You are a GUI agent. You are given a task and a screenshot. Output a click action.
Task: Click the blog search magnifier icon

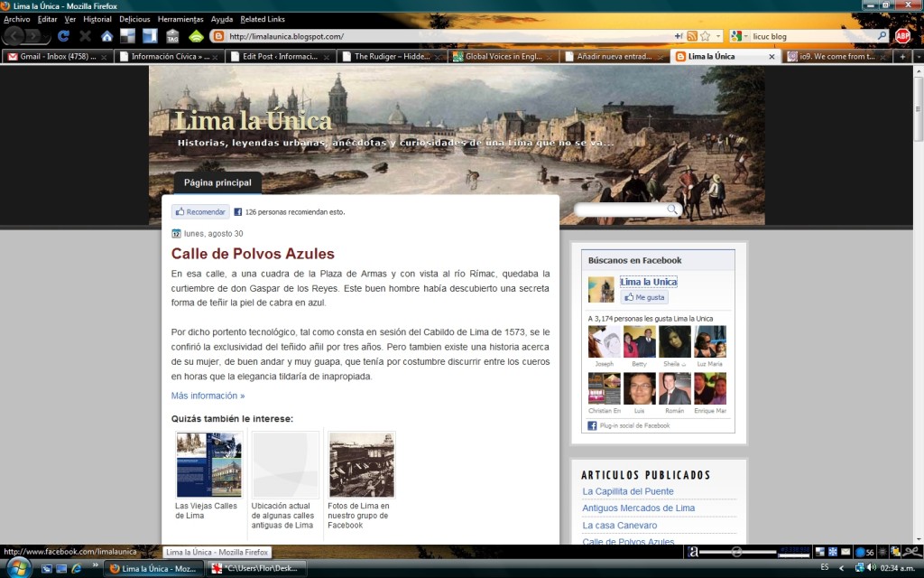[x=671, y=210]
